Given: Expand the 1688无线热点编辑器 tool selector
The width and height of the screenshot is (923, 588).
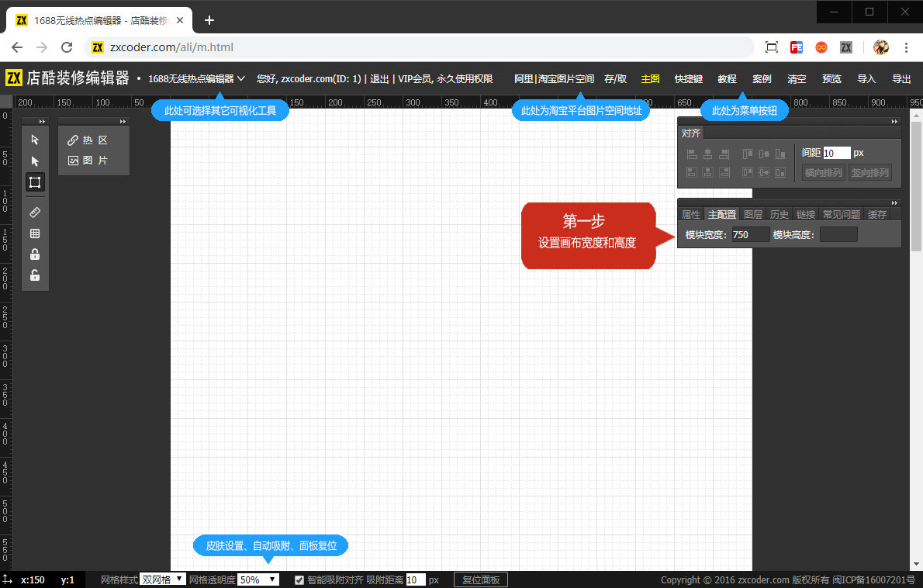Looking at the screenshot, I should 196,78.
